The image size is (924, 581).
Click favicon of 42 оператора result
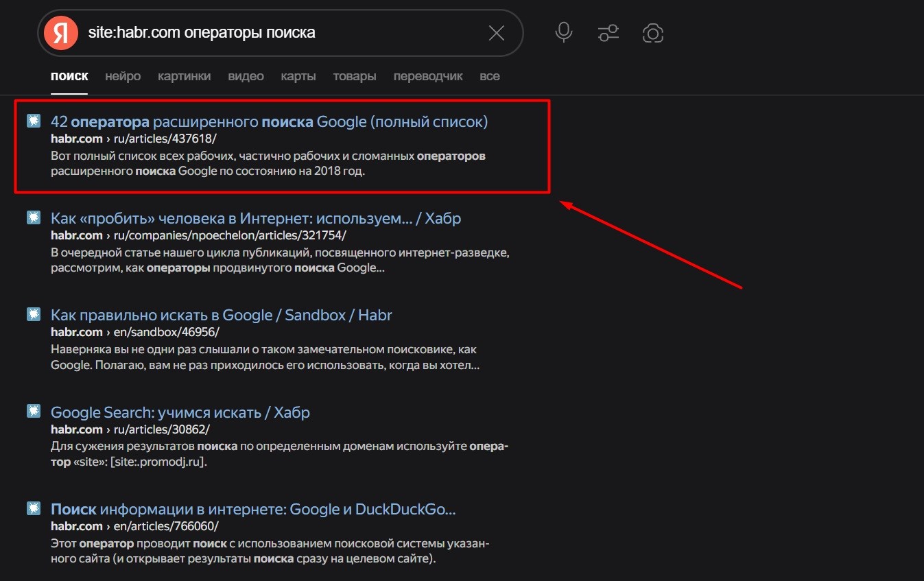pyautogui.click(x=34, y=121)
